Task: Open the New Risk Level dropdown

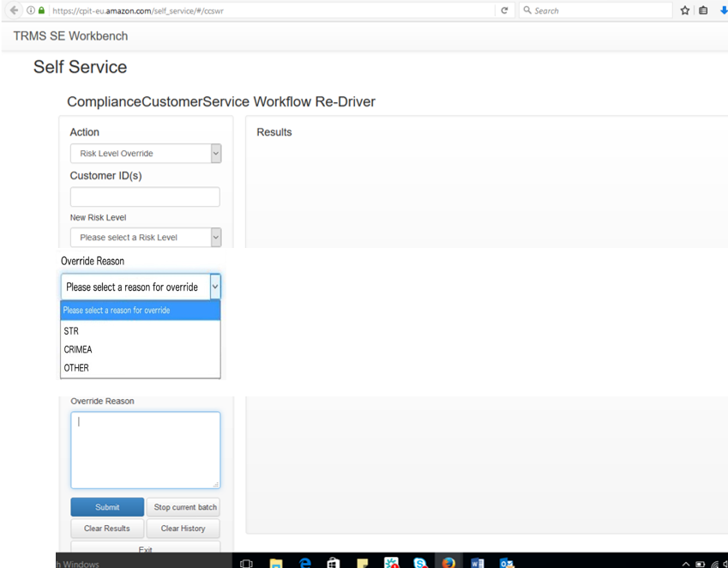Action: pyautogui.click(x=146, y=238)
